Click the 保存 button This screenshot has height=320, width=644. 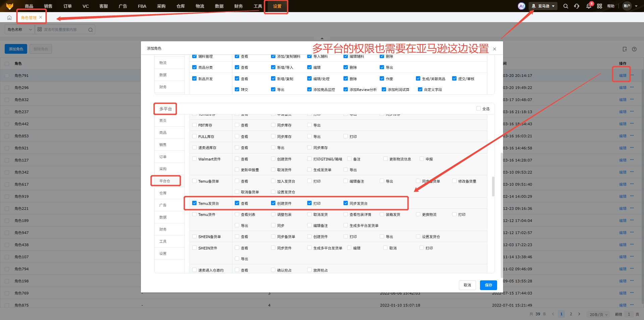click(x=488, y=285)
